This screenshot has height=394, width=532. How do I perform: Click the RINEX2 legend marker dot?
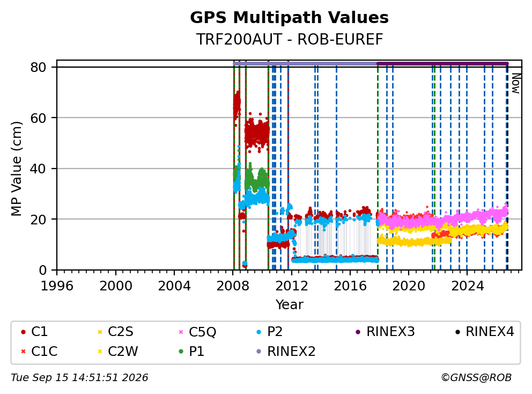[x=259, y=351]
